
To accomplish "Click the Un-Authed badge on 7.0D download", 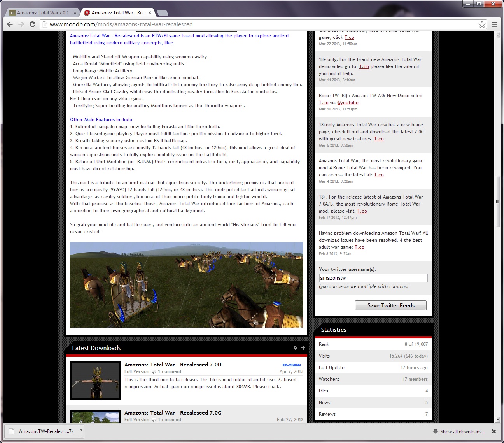I will (x=292, y=365).
